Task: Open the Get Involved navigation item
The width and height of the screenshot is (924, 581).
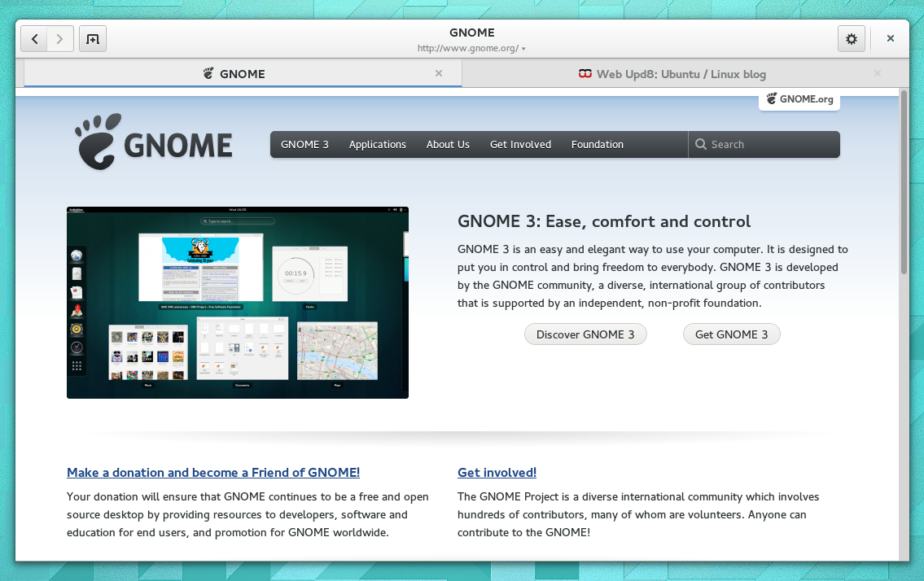Action: [520, 144]
